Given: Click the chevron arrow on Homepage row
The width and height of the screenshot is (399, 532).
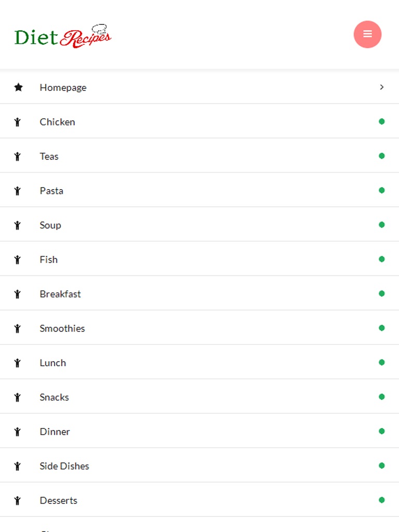Looking at the screenshot, I should (x=382, y=87).
